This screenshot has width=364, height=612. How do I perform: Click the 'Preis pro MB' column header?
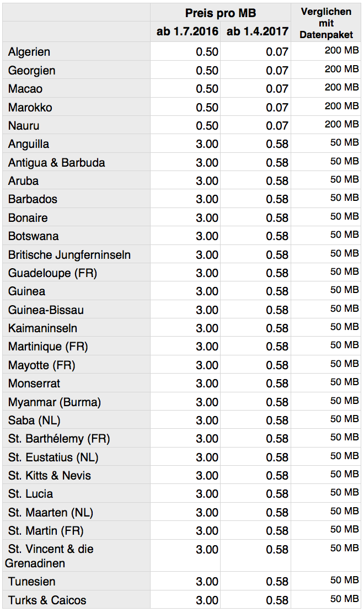tap(221, 13)
